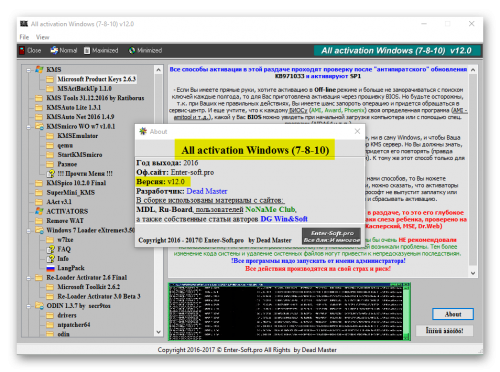Viewport: 500px width, 372px height.
Task: Click the folder icon beside KMS Tools 31.12.2016
Action: (x=39, y=98)
